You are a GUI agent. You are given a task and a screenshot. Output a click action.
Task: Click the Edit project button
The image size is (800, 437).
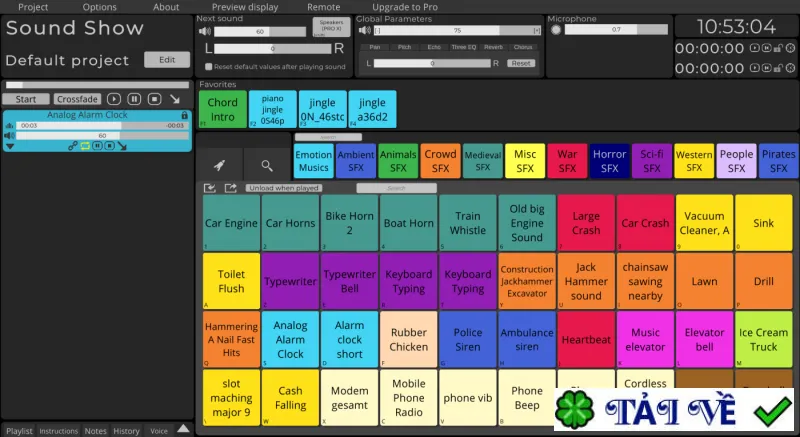pos(167,60)
